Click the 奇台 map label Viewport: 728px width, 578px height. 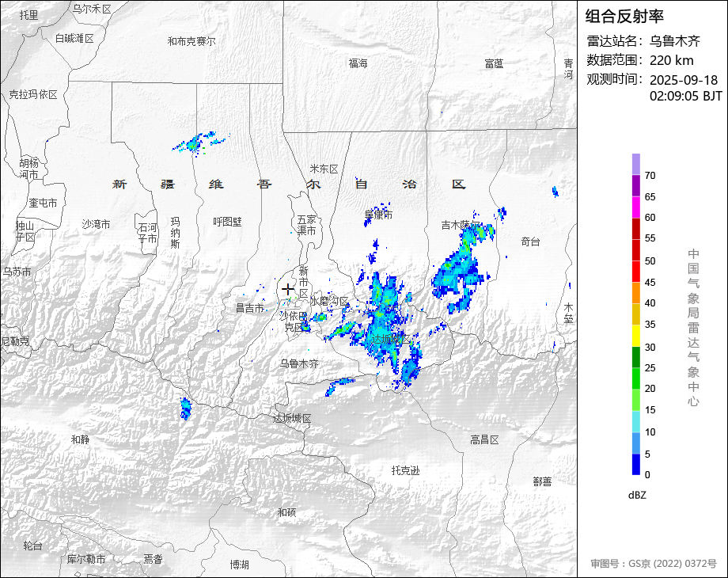(530, 241)
